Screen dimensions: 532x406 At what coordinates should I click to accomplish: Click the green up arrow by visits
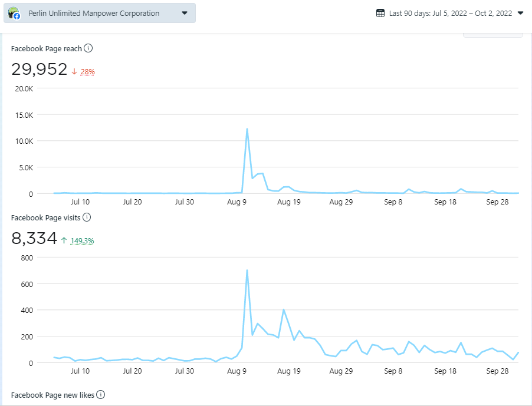tap(64, 240)
